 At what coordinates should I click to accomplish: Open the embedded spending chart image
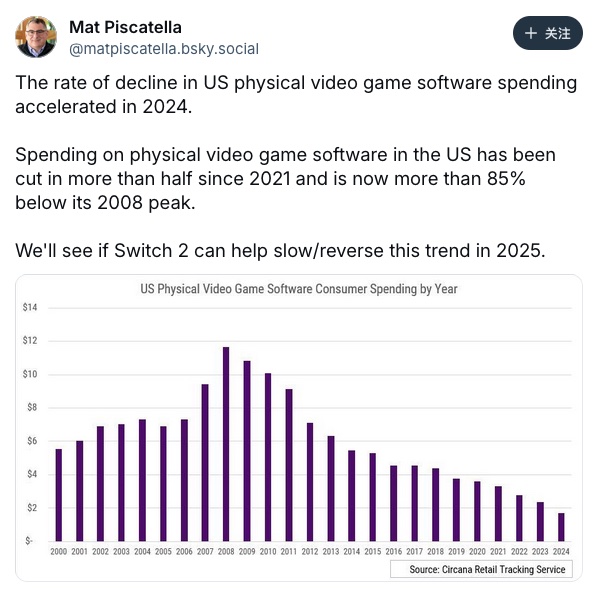299,428
